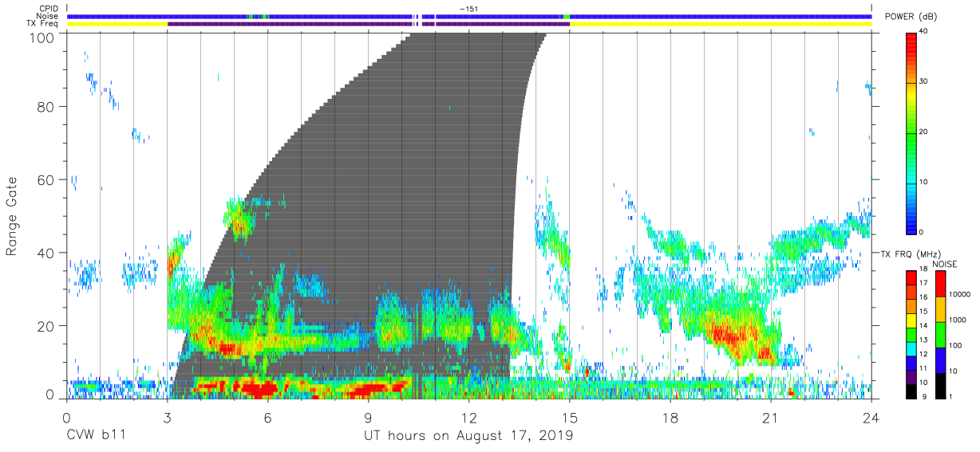
Task: Click the purple segment of the TX Freq bar
Action: pos(368,24)
